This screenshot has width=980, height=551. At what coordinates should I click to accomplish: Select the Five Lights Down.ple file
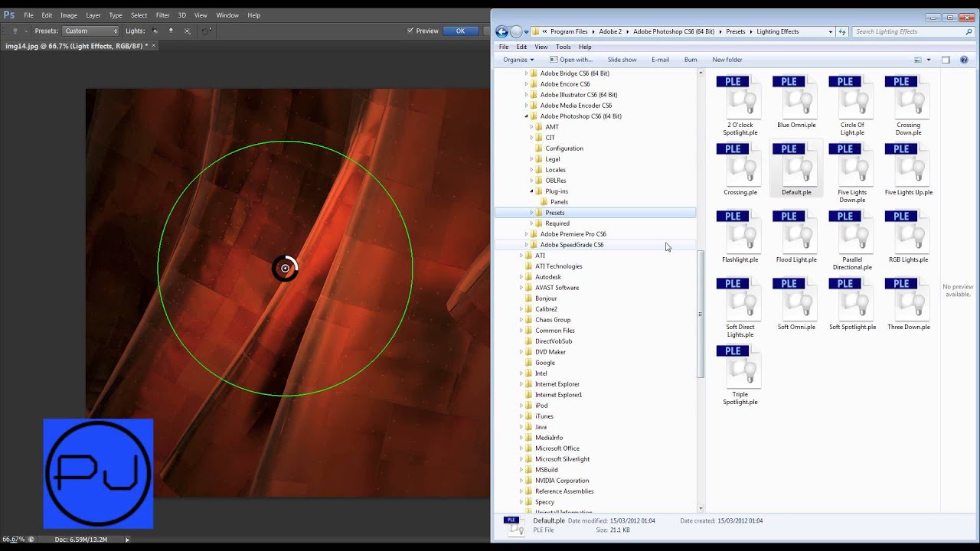(852, 173)
